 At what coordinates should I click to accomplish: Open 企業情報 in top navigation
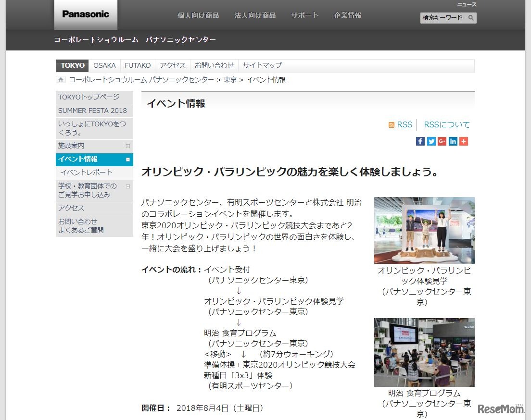click(x=347, y=15)
